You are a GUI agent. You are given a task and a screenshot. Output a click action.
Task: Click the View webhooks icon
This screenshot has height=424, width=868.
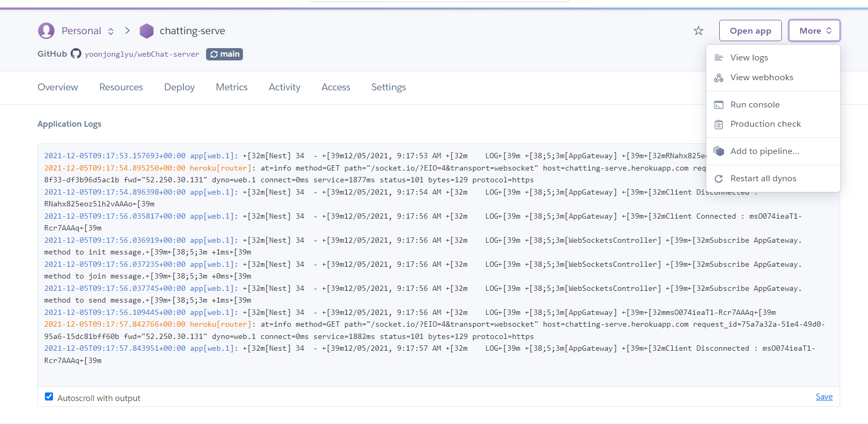tap(719, 78)
